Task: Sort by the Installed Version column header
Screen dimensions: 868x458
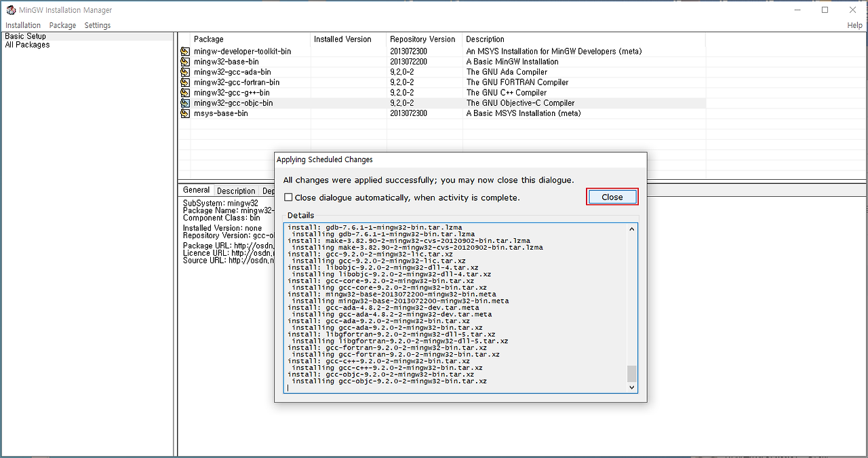Action: point(349,39)
